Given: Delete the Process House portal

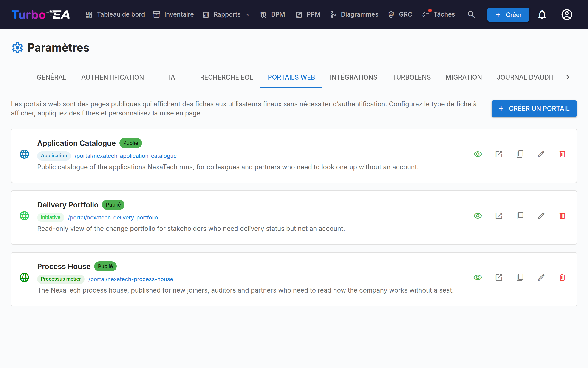Looking at the screenshot, I should tap(562, 277).
